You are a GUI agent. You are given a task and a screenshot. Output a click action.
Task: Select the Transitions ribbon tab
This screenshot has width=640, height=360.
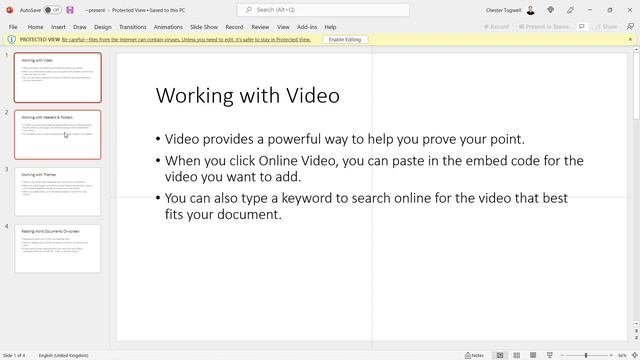[133, 27]
